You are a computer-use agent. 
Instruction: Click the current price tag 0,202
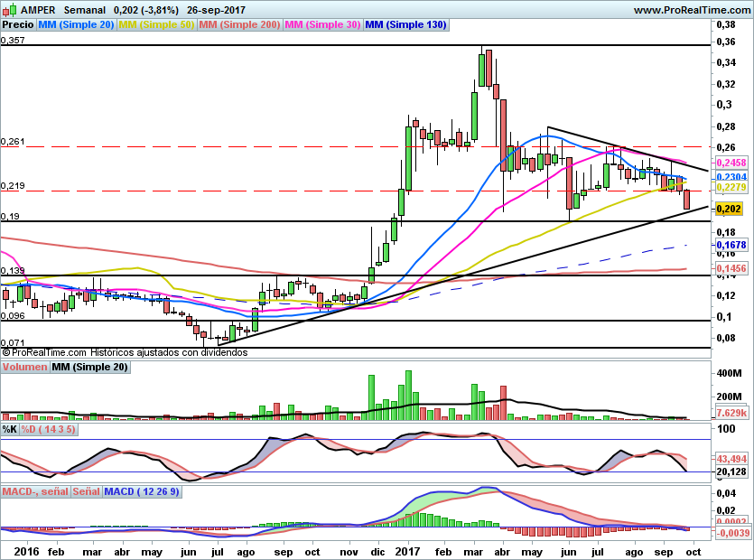[x=729, y=209]
